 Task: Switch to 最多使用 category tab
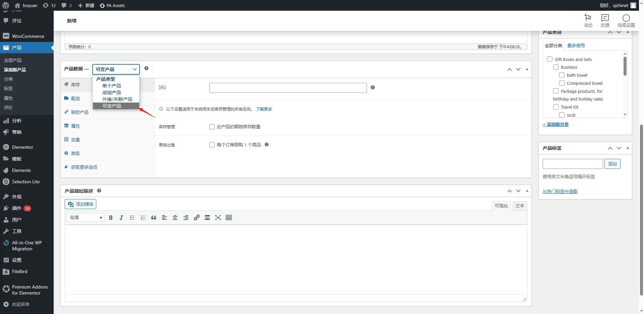[576, 46]
